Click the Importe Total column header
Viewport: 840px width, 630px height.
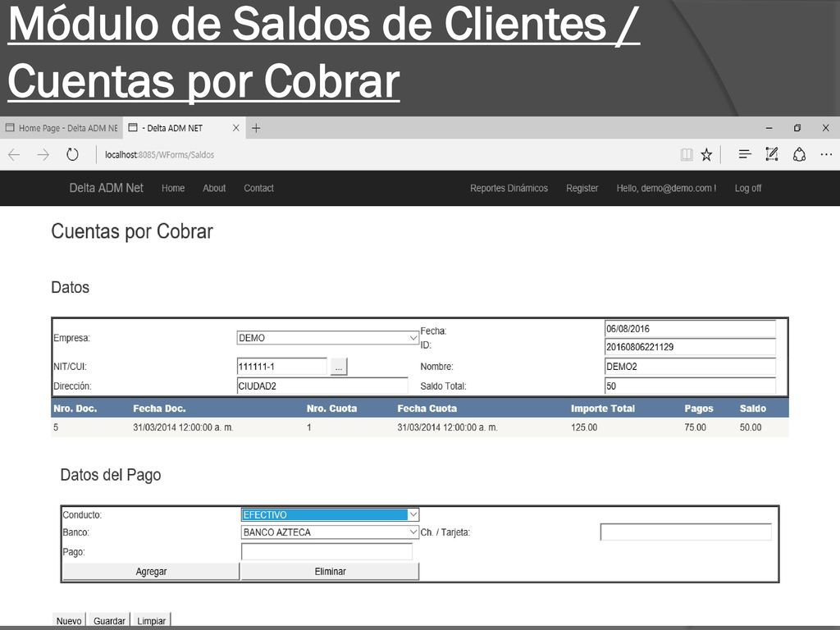pos(603,409)
